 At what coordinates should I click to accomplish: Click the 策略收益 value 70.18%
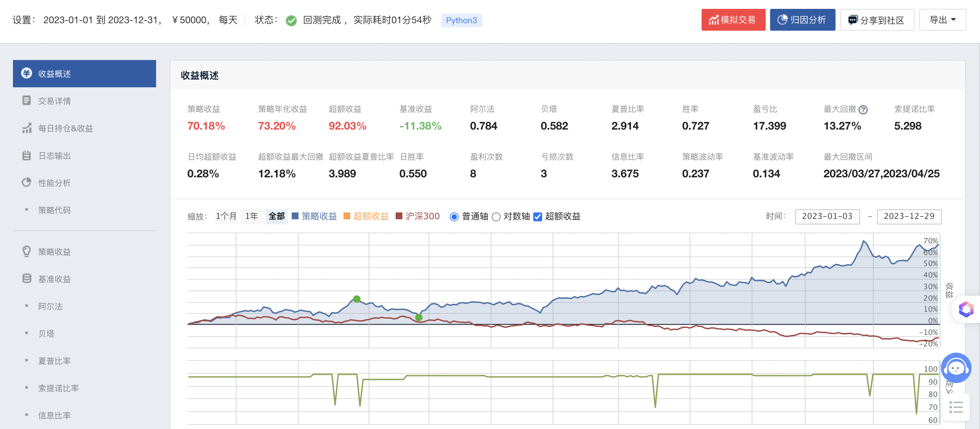(206, 126)
